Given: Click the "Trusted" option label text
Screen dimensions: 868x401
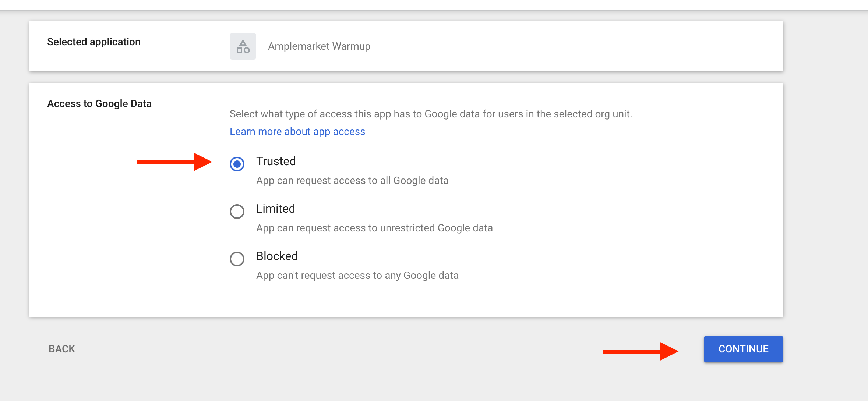Looking at the screenshot, I should click(276, 162).
